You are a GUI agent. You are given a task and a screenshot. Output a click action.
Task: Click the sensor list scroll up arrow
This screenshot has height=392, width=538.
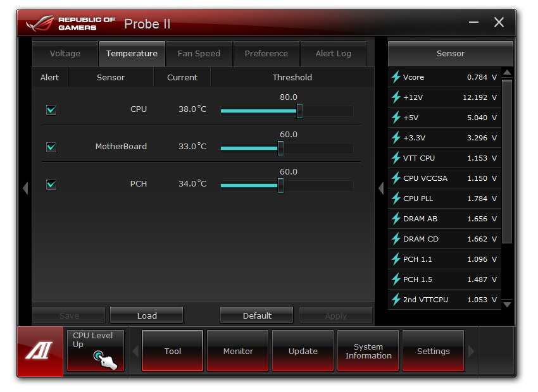click(x=507, y=73)
